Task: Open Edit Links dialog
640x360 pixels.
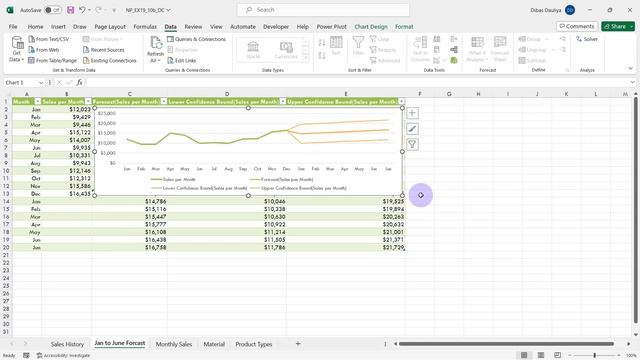Action: [182, 60]
